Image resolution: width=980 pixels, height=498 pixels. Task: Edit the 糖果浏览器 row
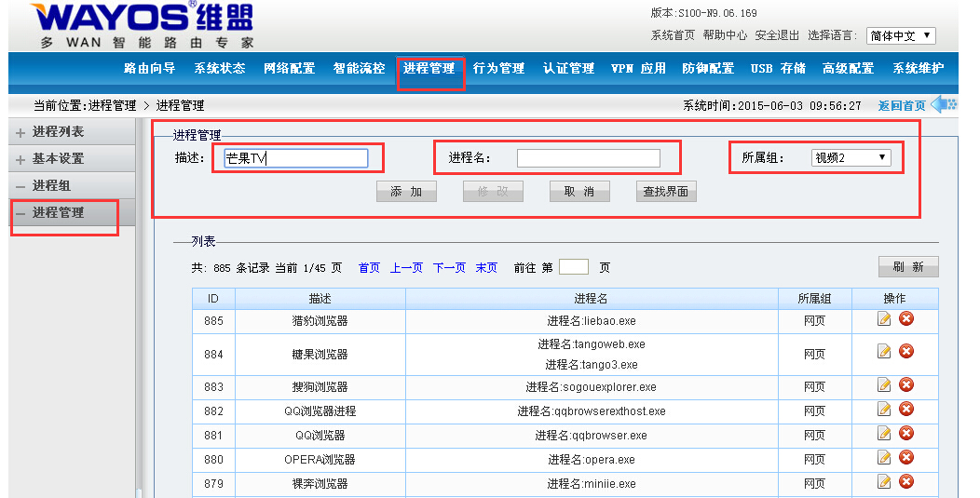[x=884, y=351]
